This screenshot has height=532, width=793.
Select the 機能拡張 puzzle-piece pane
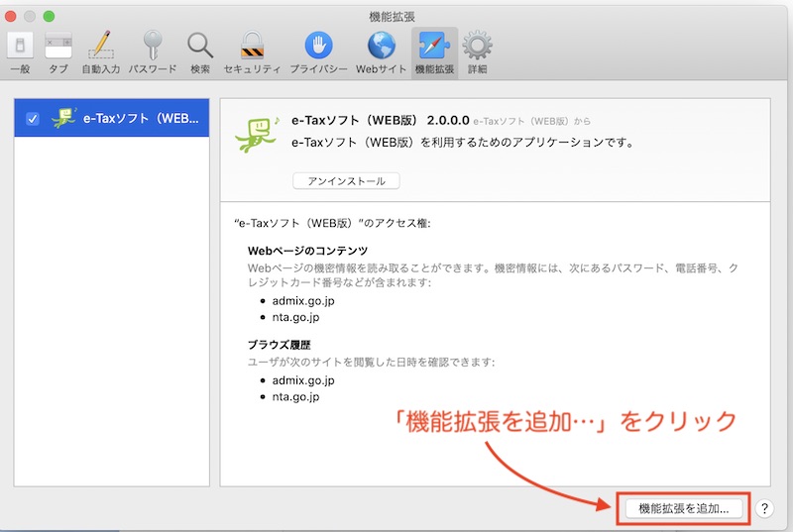coord(434,53)
